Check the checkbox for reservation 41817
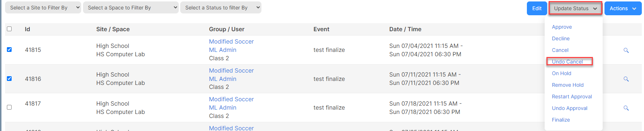The width and height of the screenshot is (644, 131). (9, 107)
